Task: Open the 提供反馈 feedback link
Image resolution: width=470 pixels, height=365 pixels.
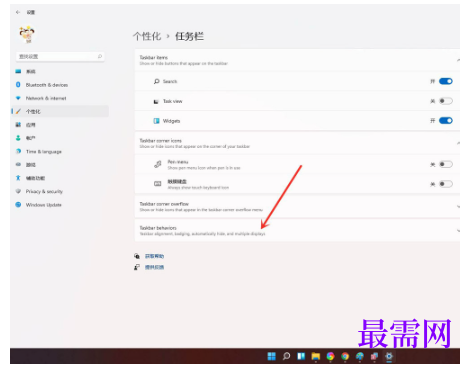Action: pyautogui.click(x=154, y=267)
